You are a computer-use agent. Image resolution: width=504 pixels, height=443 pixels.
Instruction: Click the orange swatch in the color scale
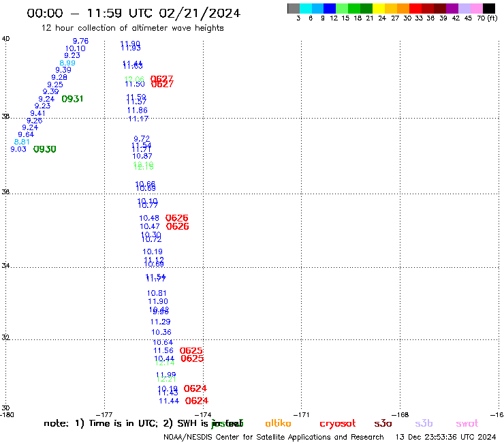tap(403, 8)
